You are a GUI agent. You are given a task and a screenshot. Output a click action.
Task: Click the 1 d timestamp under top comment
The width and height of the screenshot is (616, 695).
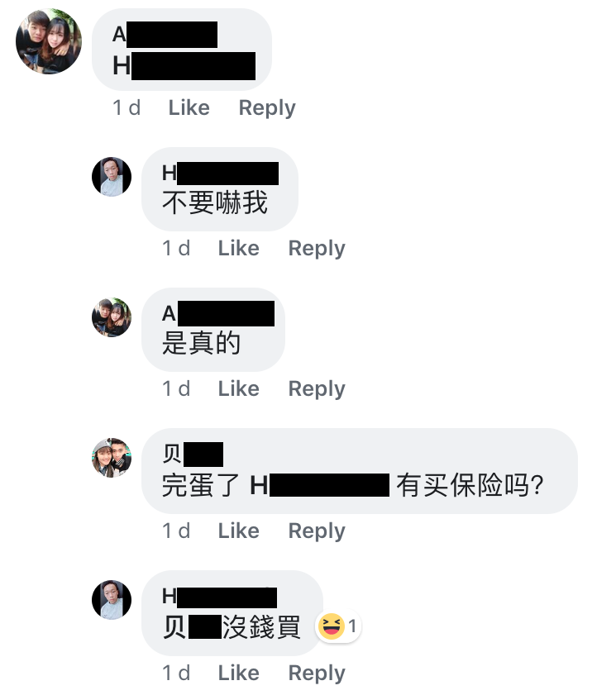(x=127, y=107)
